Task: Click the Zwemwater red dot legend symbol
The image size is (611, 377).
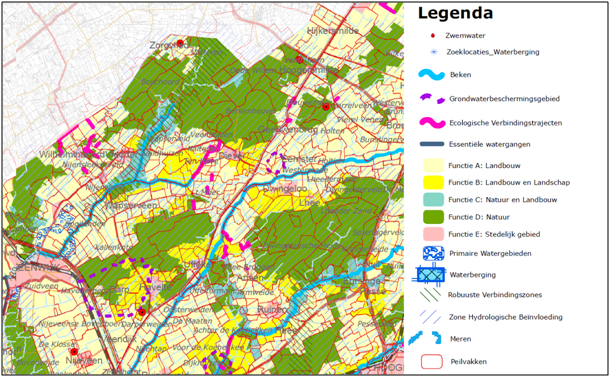Action: point(433,36)
